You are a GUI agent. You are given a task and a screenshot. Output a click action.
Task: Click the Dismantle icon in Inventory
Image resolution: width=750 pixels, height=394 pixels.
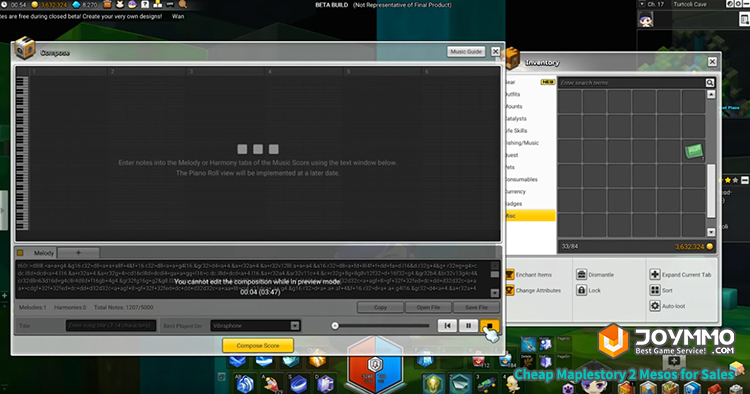581,274
